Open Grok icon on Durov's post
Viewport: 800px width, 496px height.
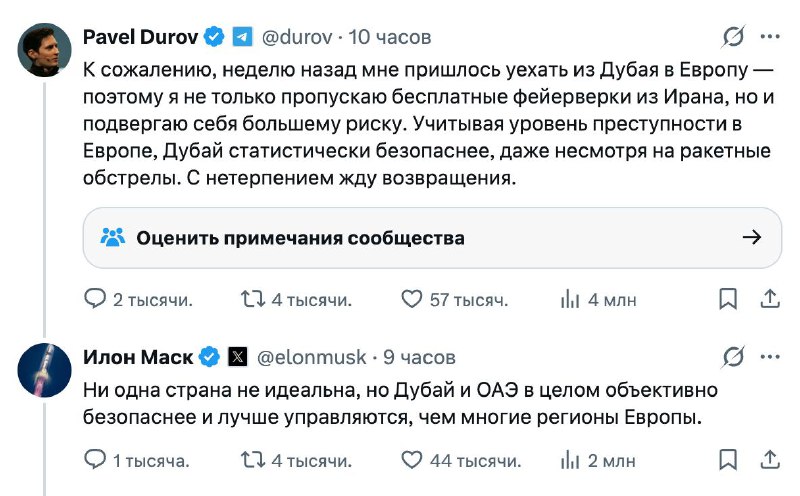[x=733, y=37]
